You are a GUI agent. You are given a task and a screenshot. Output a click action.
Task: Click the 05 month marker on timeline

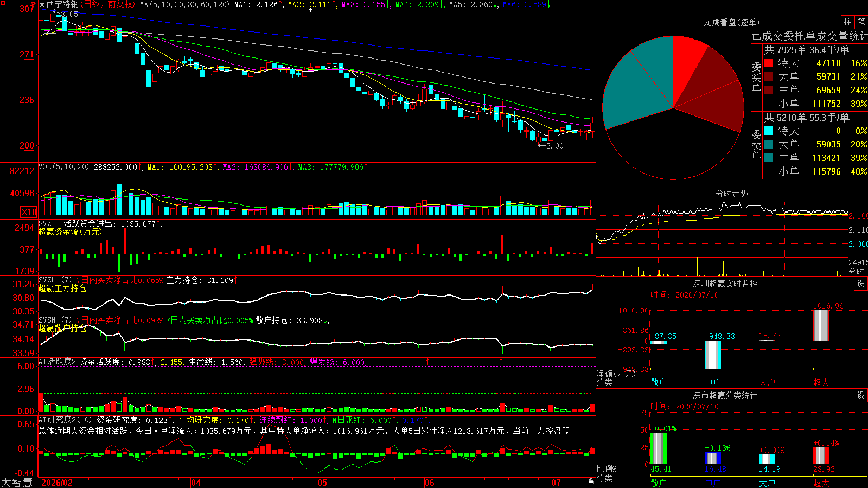coord(322,483)
